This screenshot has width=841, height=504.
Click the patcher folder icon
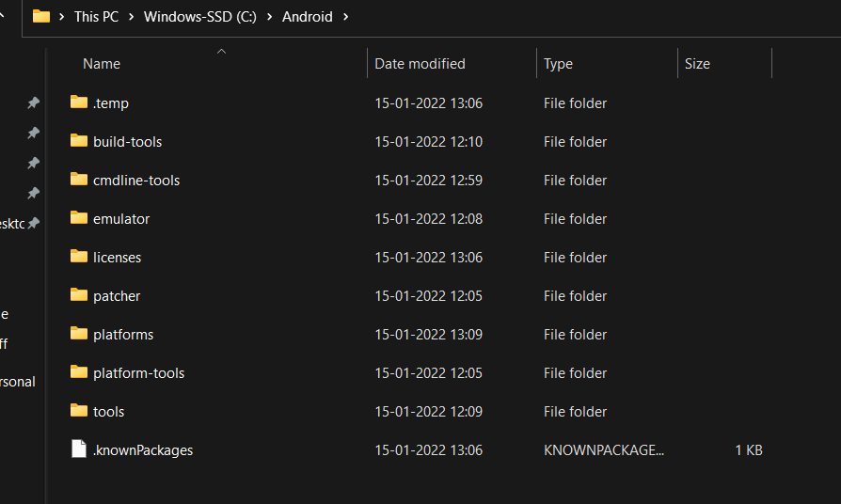point(79,295)
